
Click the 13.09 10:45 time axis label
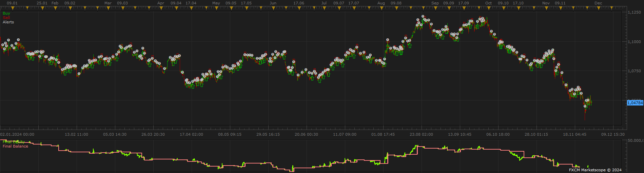(x=460, y=134)
